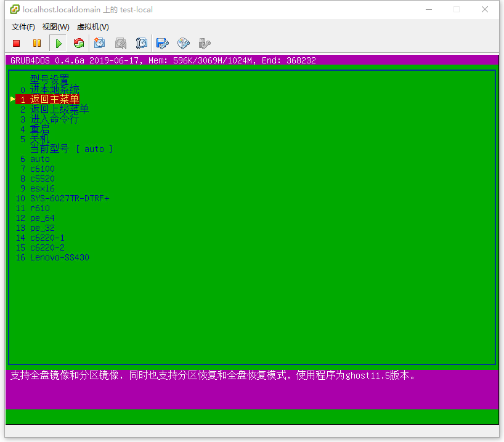
Task: Click the VMware console title bar icon
Action: tap(15, 10)
